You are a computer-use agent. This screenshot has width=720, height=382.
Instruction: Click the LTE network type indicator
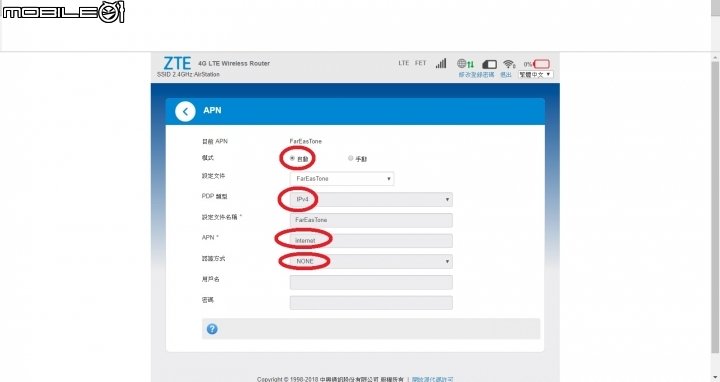pyautogui.click(x=404, y=63)
